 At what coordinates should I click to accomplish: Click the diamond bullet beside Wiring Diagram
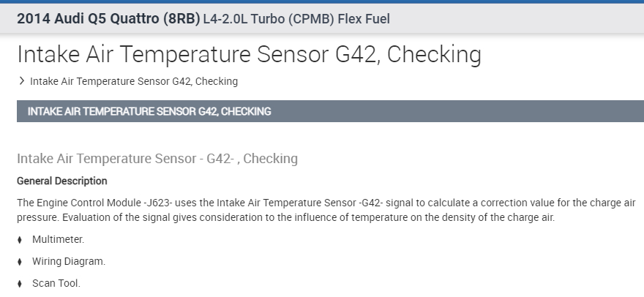click(20, 261)
